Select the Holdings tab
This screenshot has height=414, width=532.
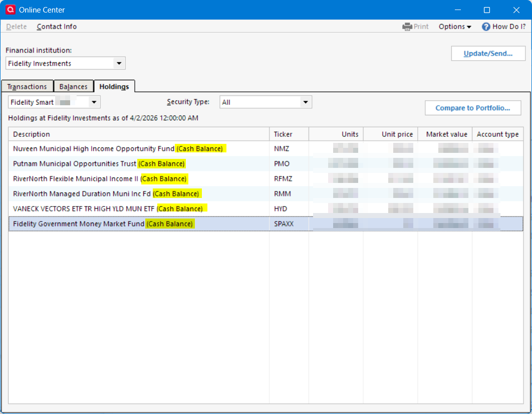[114, 87]
